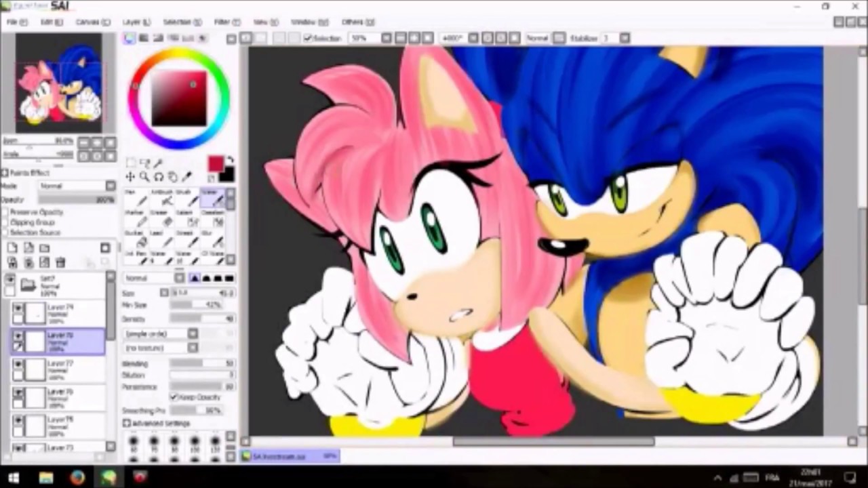Collapse the Paints Effect section
The width and height of the screenshot is (868, 488).
(5, 173)
